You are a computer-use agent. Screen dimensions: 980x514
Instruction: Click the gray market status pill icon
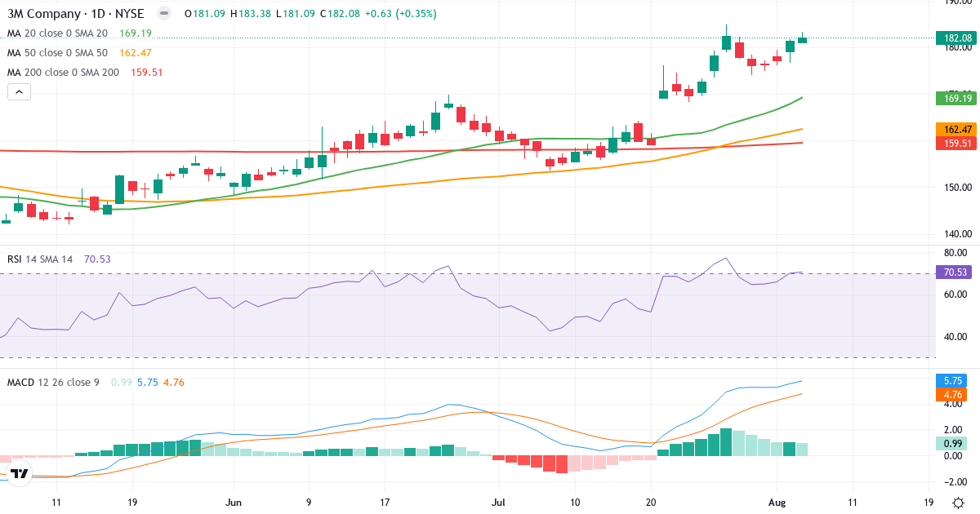pos(164,14)
